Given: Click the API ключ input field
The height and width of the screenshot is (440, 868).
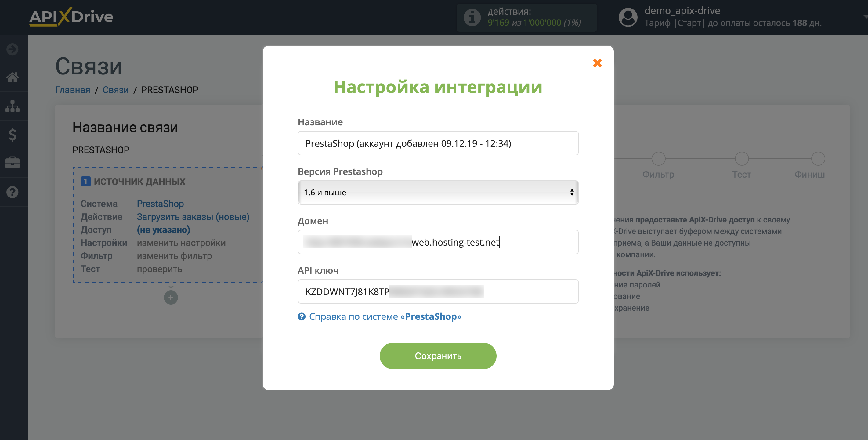Looking at the screenshot, I should click(438, 291).
